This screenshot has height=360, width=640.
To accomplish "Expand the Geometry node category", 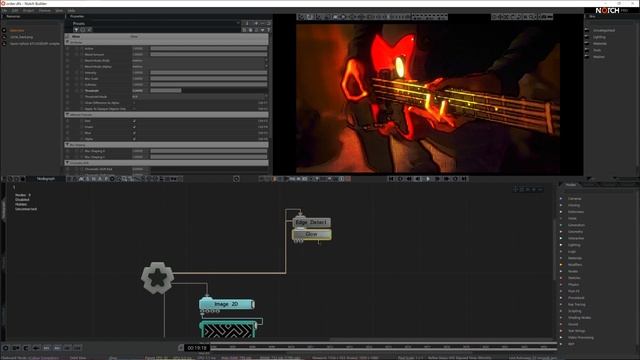I will click(561, 232).
